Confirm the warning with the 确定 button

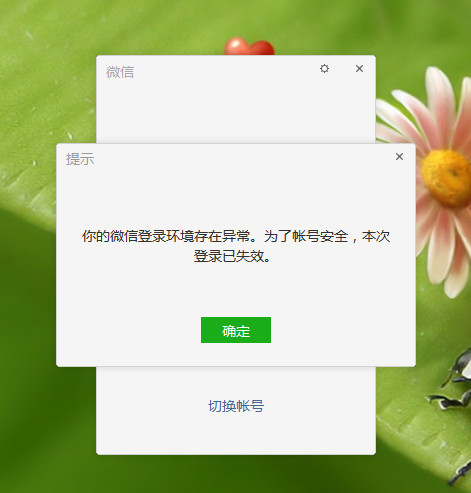pos(236,330)
